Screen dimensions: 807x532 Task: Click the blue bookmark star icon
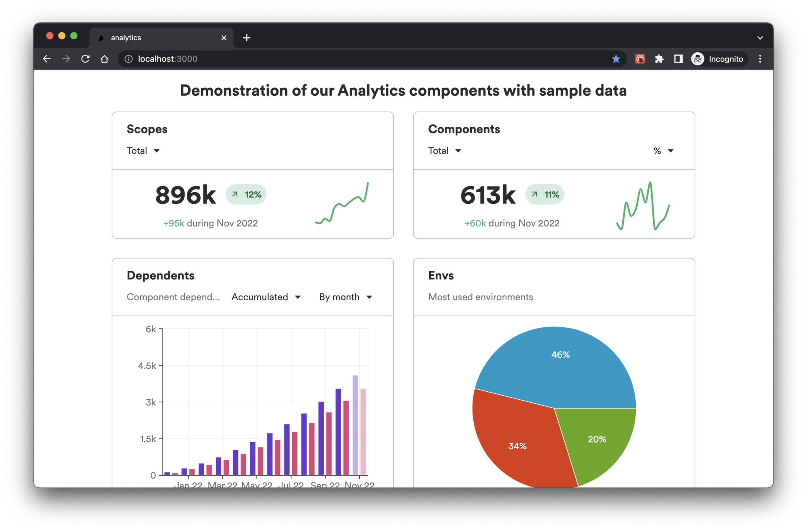616,59
